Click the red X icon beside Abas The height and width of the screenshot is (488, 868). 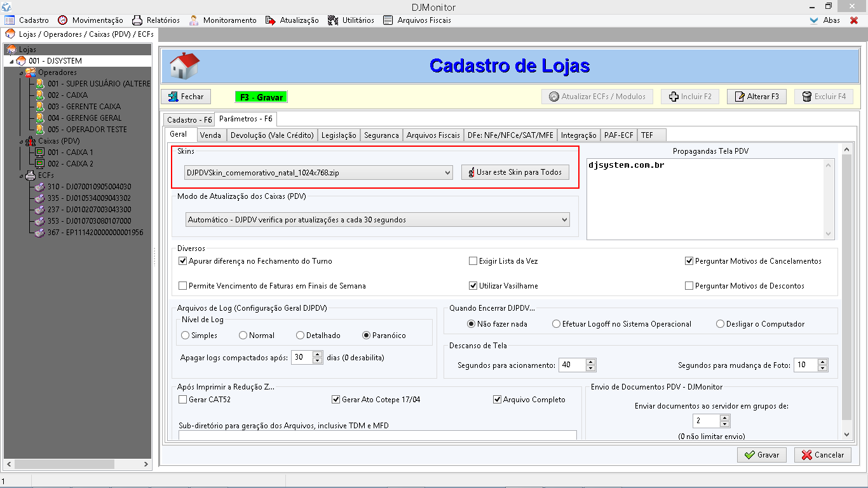(854, 20)
